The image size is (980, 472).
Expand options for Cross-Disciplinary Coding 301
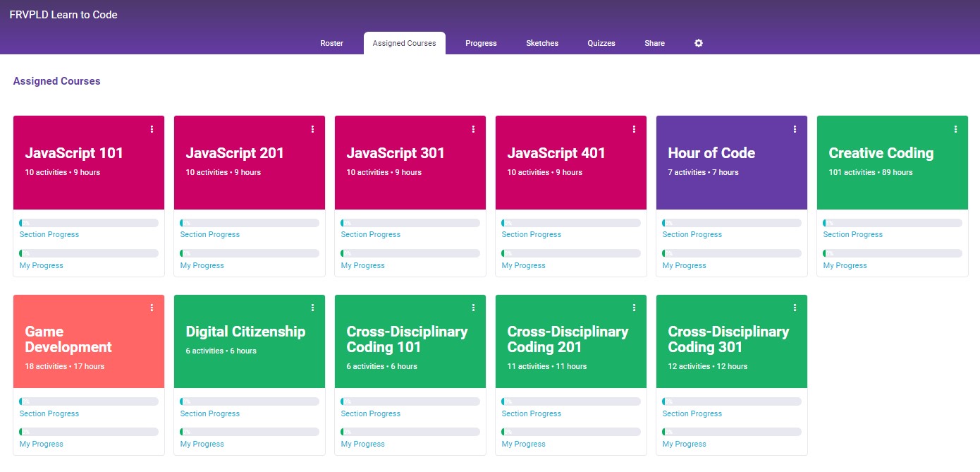click(x=795, y=308)
